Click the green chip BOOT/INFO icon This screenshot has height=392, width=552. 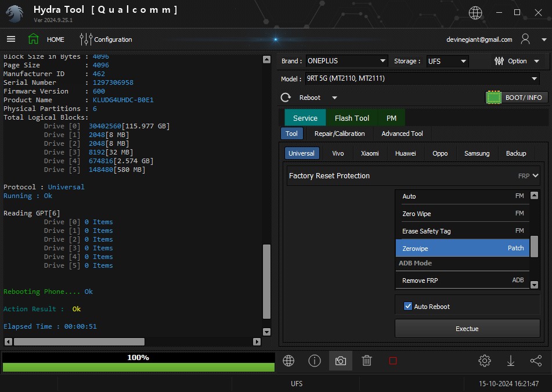pyautogui.click(x=493, y=98)
